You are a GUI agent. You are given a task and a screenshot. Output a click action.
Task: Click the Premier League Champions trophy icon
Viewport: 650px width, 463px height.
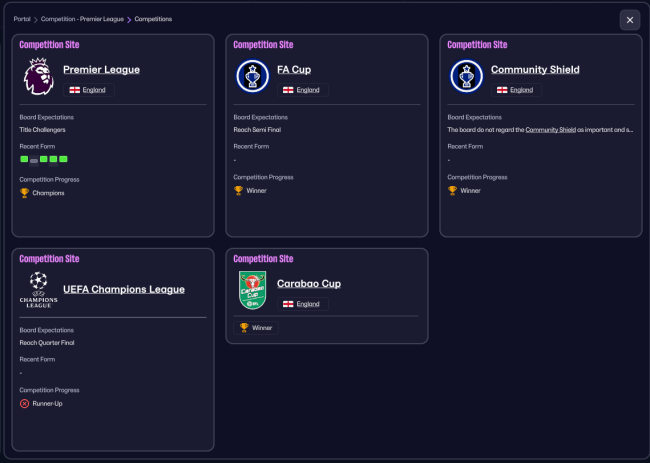(24, 193)
